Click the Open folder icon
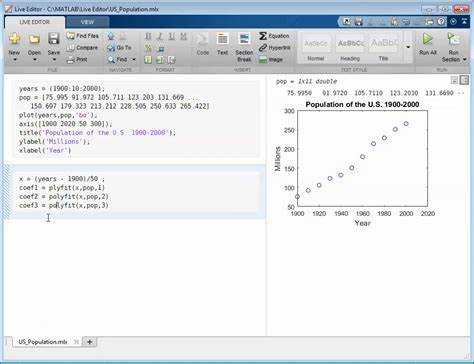 (34, 39)
